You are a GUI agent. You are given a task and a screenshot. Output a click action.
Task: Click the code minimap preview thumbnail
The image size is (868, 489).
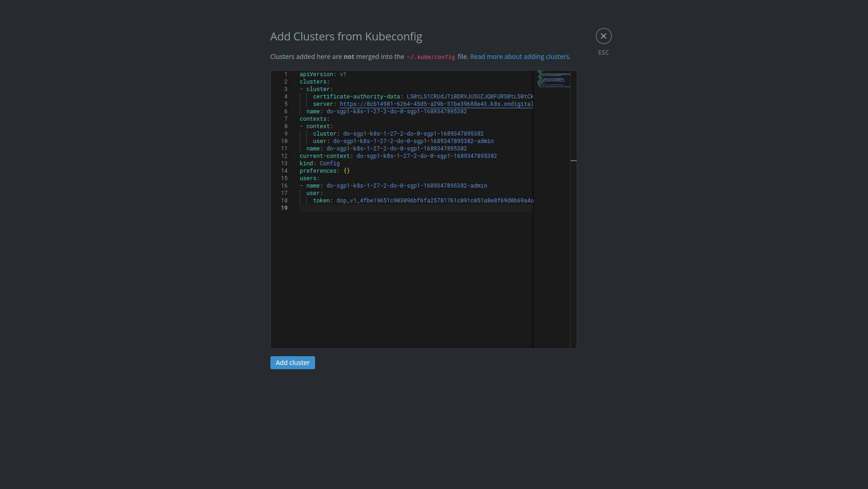(553, 79)
